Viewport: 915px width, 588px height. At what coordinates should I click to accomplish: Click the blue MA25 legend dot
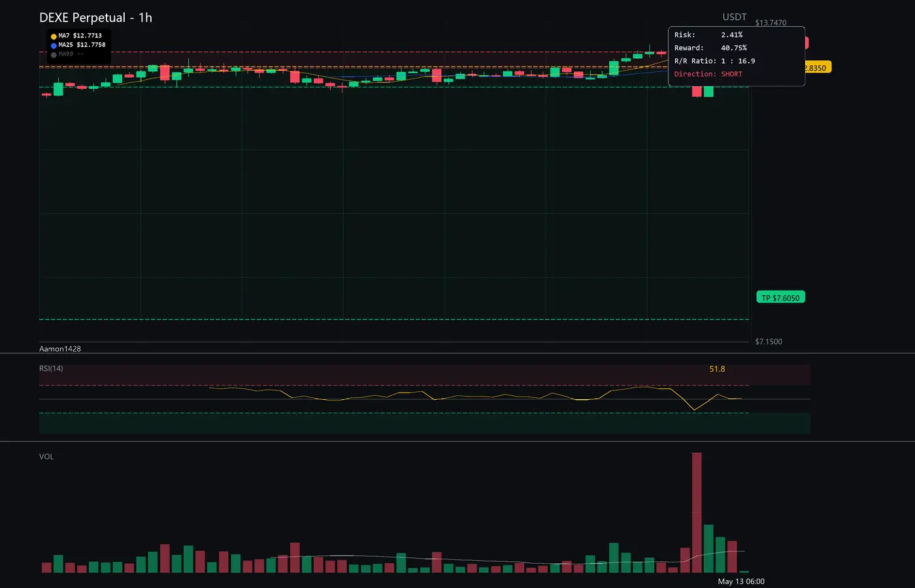[x=54, y=46]
